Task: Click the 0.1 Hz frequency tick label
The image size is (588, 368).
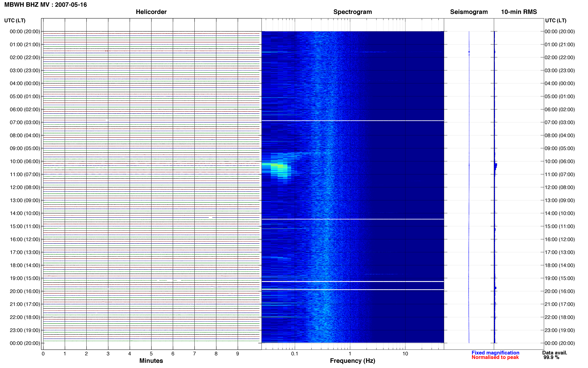Action: [295, 354]
